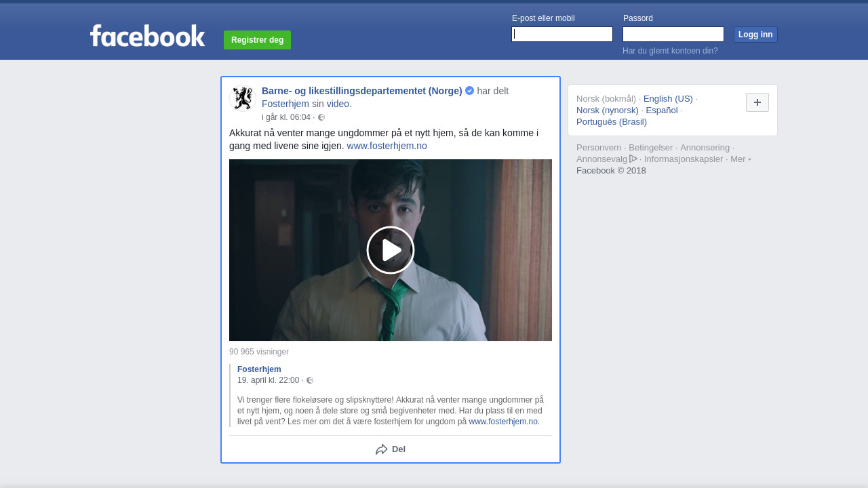The height and width of the screenshot is (488, 868).
Task: Open the forgotten account link
Action: click(670, 51)
